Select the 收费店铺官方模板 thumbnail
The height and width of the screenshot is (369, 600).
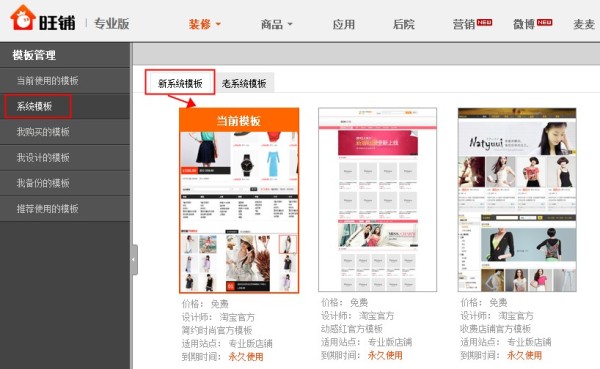point(517,199)
